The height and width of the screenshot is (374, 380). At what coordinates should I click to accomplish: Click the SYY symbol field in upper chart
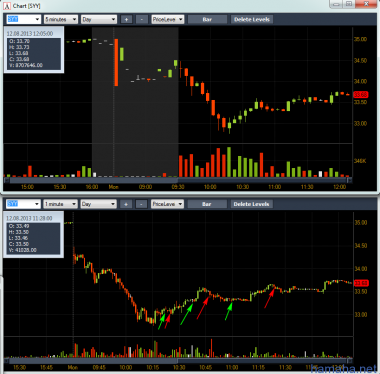[23, 19]
